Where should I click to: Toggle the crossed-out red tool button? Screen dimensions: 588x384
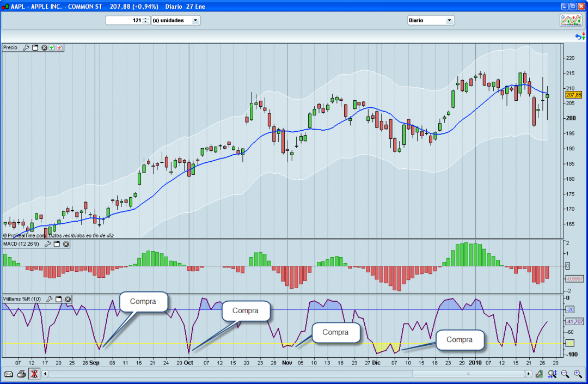point(34,374)
